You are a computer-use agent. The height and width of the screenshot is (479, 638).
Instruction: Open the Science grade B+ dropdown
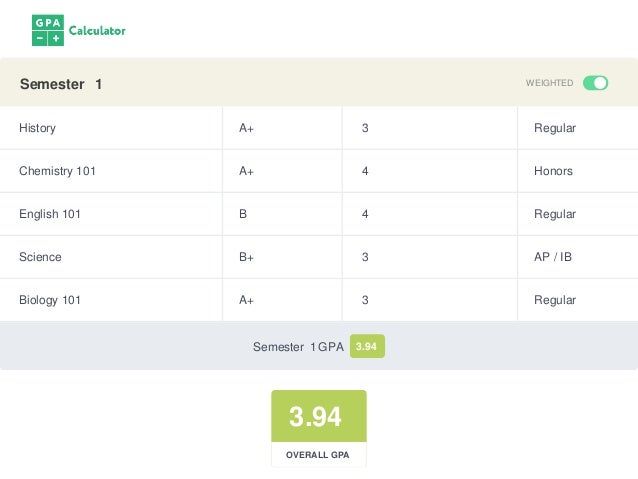(281, 257)
